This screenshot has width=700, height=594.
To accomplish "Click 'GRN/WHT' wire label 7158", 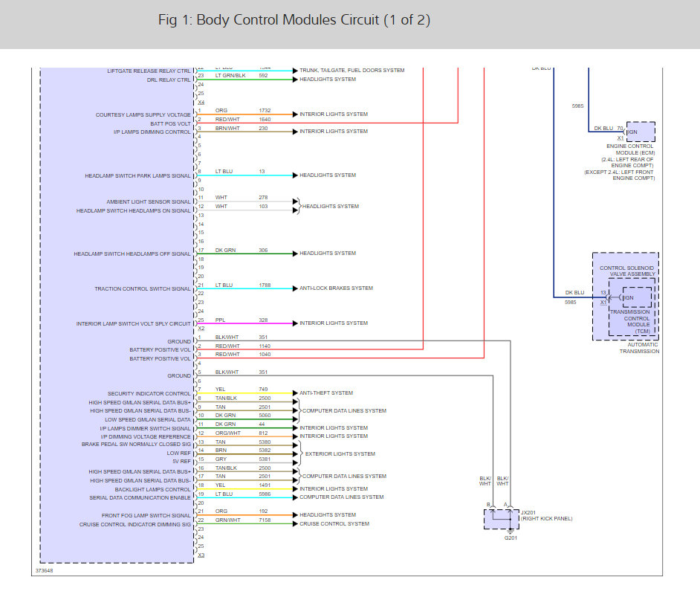I will [x=228, y=520].
